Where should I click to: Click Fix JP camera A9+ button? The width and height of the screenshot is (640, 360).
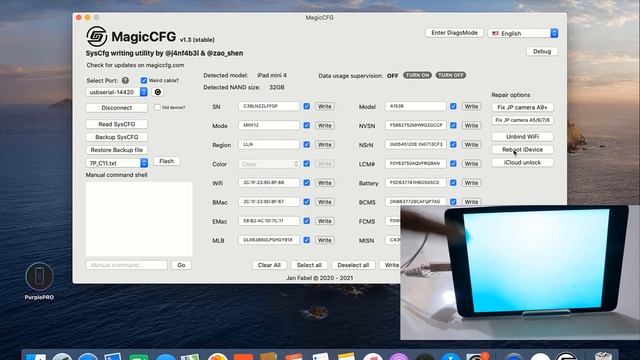tap(522, 107)
